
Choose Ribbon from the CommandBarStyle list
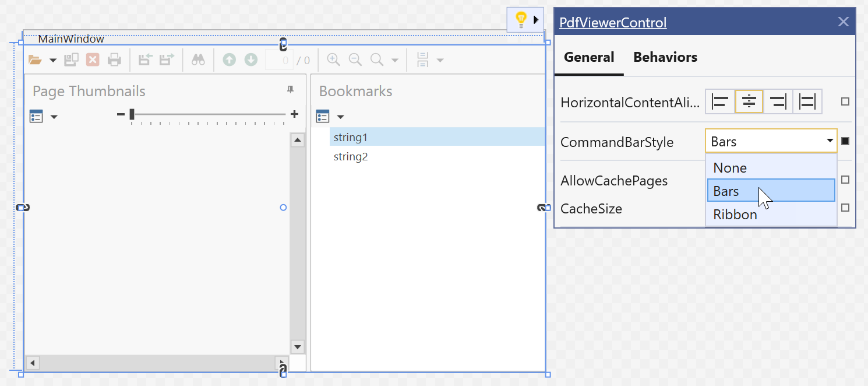click(x=735, y=215)
